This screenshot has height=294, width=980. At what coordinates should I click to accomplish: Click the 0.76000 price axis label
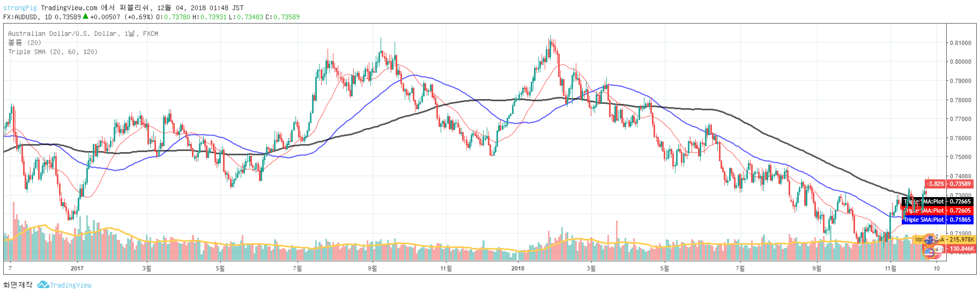pyautogui.click(x=961, y=138)
